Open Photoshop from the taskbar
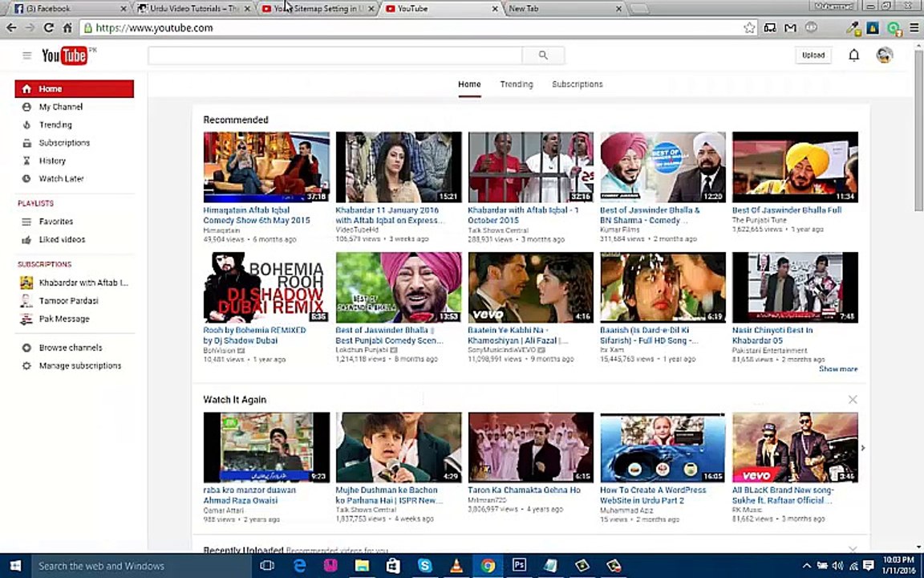This screenshot has width=924, height=578. point(519,566)
